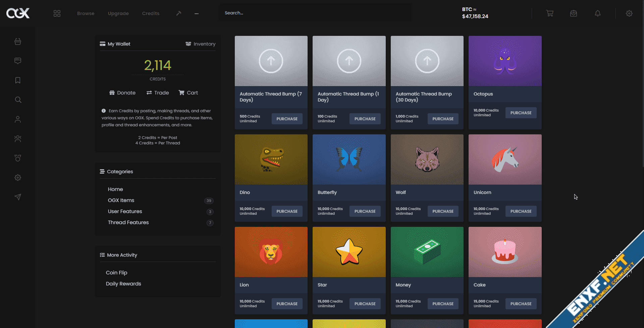644x328 pixels.
Task: Click the bookmark icon in left sidebar
Action: [x=18, y=80]
